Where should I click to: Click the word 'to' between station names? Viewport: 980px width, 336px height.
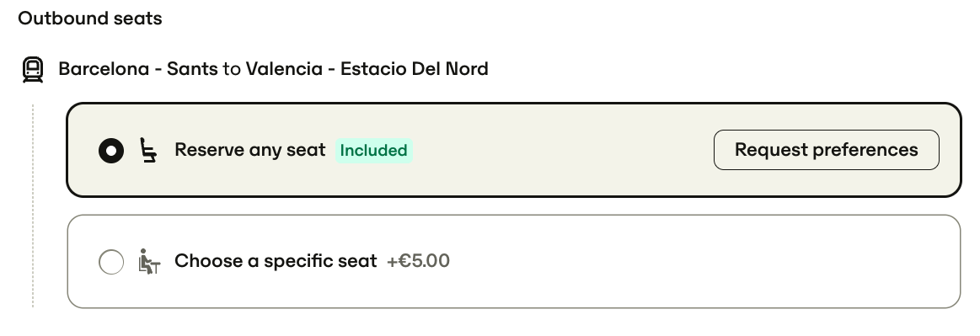coord(232,69)
